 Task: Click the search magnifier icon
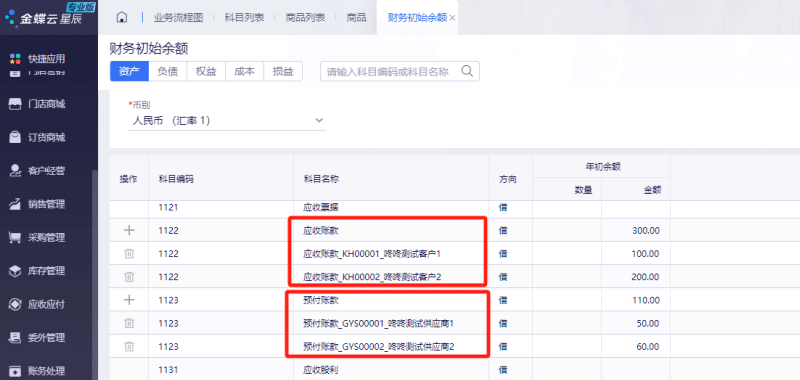point(467,71)
